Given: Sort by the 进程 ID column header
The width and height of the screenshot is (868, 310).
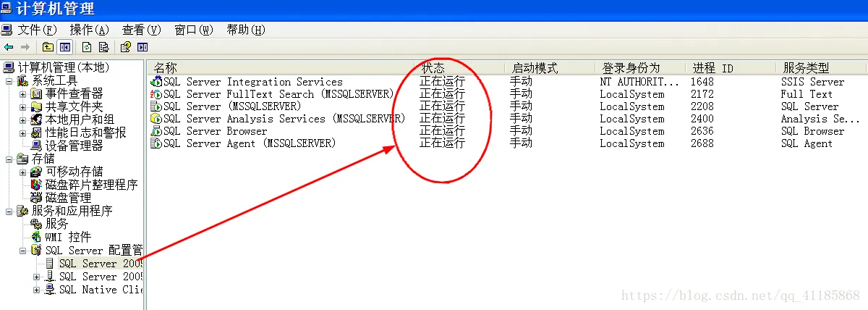Looking at the screenshot, I should click(x=731, y=67).
